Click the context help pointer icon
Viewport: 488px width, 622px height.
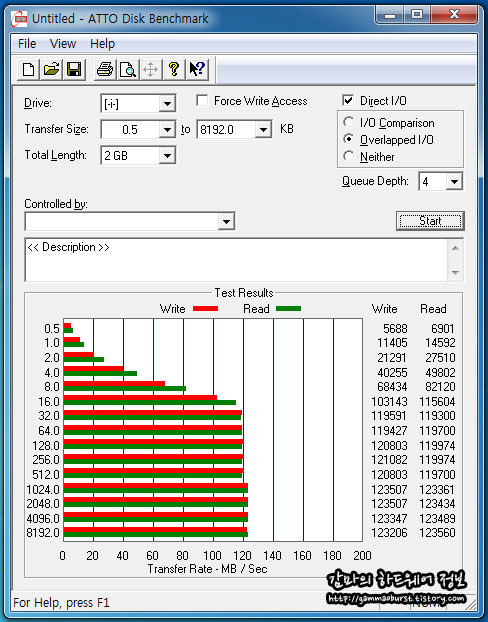point(197,70)
